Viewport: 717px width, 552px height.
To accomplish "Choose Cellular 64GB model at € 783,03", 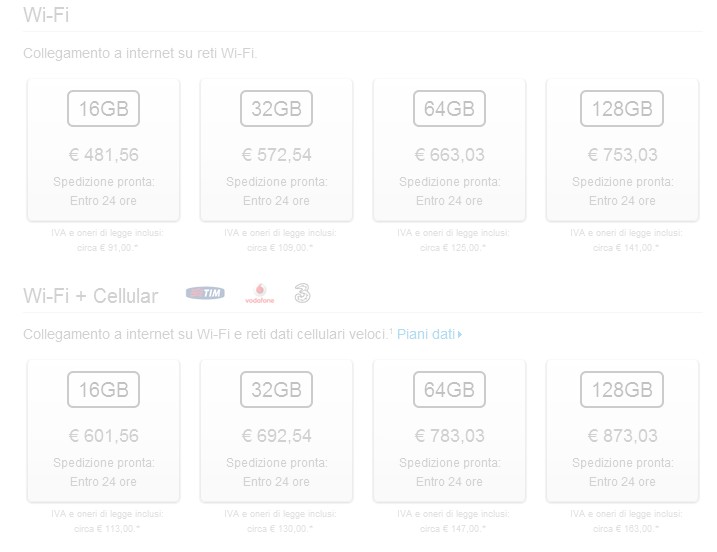I will (449, 431).
